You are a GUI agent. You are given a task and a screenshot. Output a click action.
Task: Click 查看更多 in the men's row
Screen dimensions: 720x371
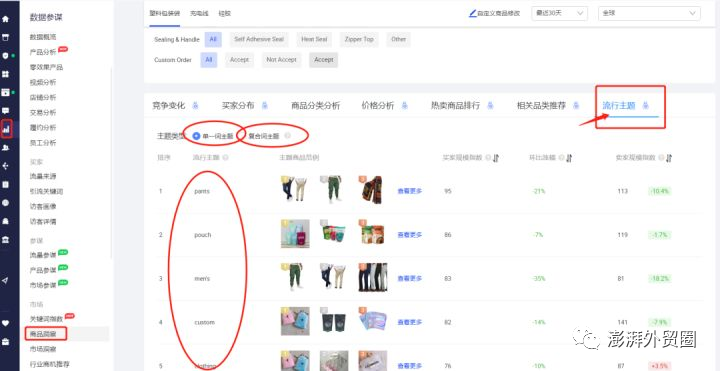pos(410,278)
